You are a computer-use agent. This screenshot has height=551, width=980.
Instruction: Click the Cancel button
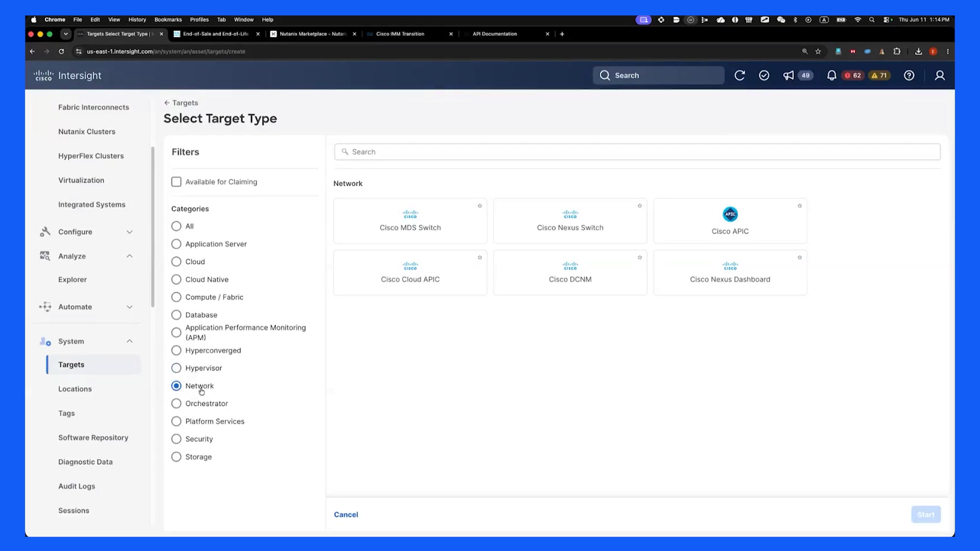coord(346,514)
